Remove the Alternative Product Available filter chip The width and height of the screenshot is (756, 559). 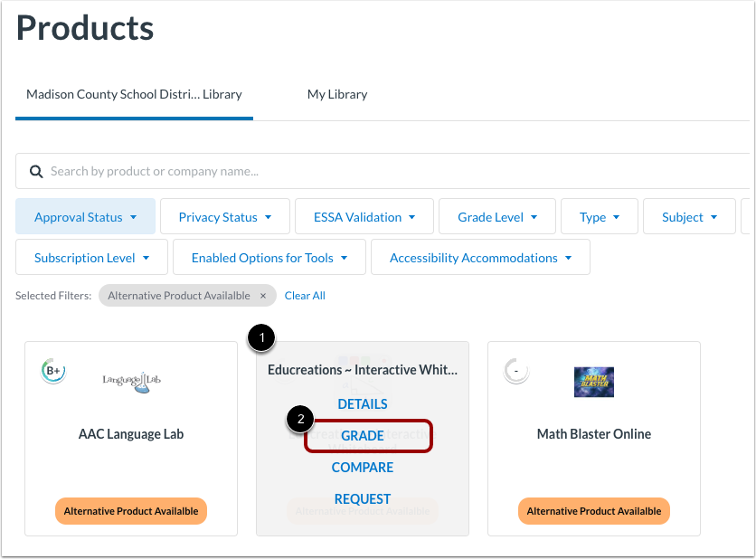tap(263, 296)
